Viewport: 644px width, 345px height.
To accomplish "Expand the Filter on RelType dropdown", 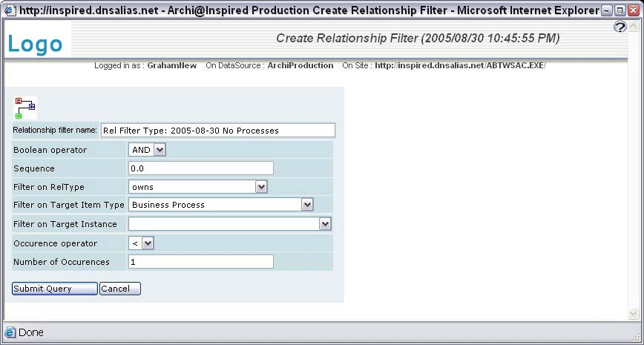I will click(x=261, y=187).
